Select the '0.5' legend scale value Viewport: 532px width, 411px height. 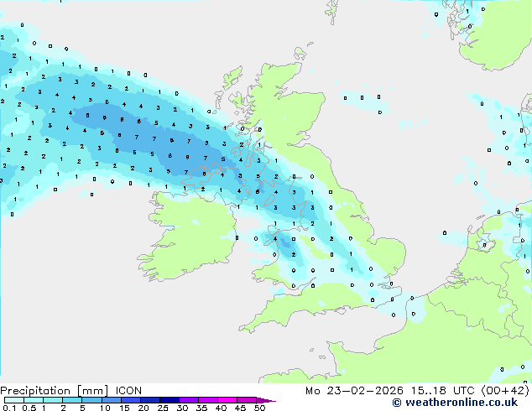(x=29, y=408)
